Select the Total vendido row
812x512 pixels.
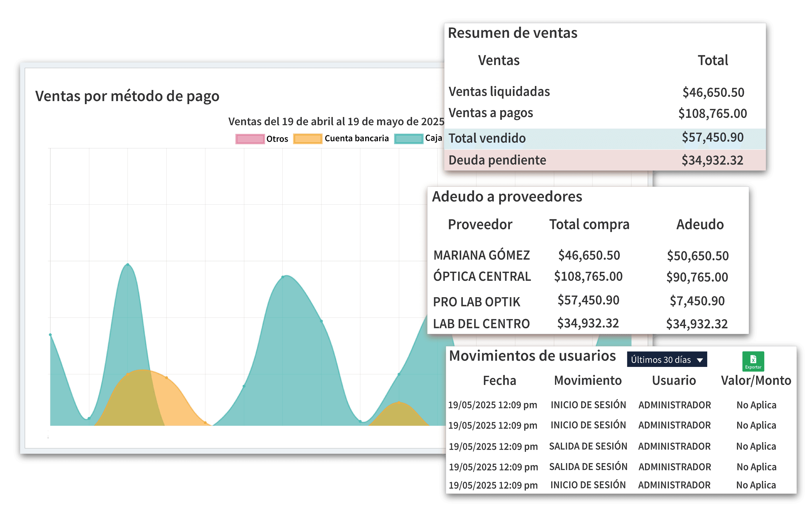(605, 138)
